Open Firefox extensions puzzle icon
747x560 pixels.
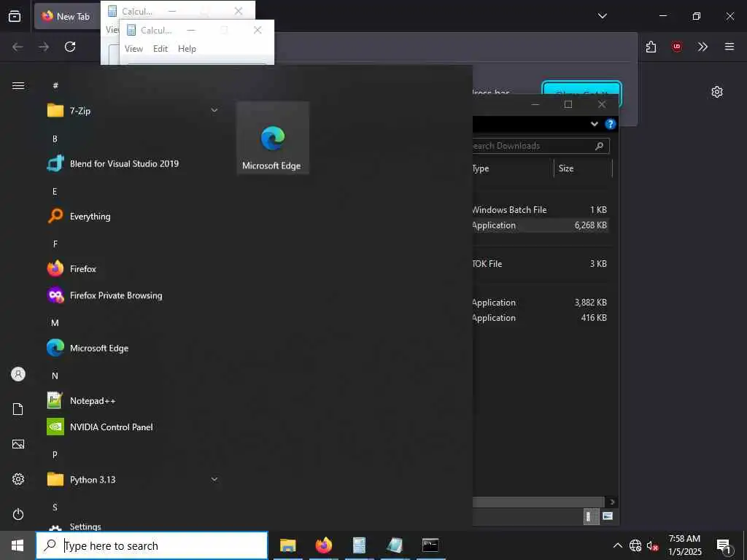651,47
